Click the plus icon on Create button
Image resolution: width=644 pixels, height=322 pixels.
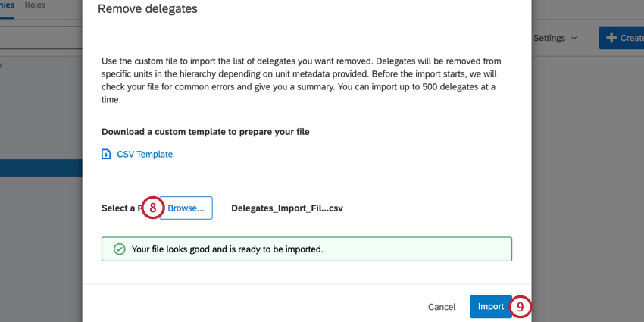pyautogui.click(x=611, y=38)
